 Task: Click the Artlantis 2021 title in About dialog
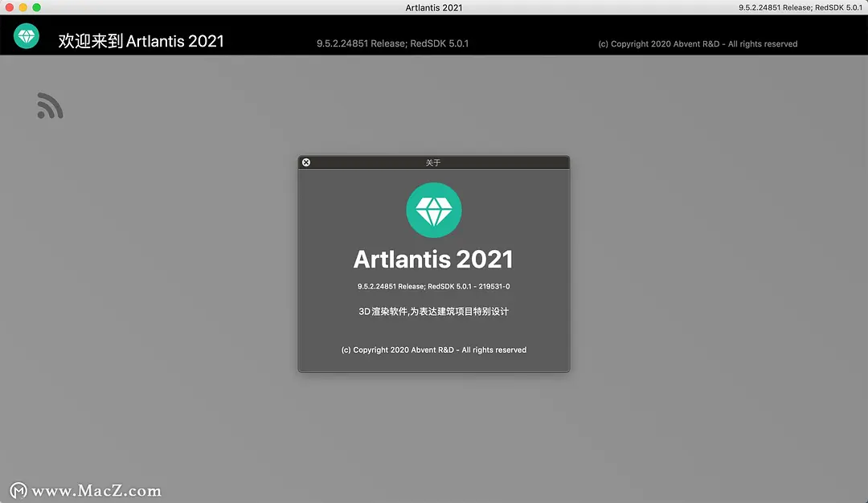pyautogui.click(x=433, y=260)
